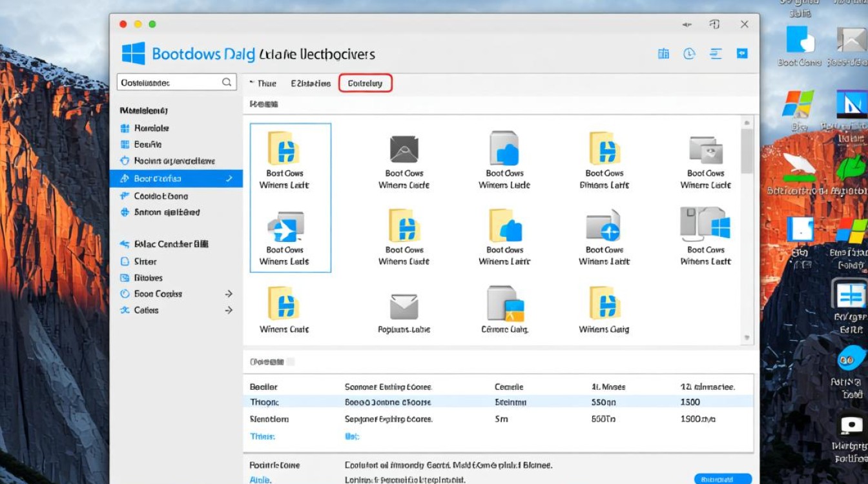Screen dimensions: 868x484
Task: Click the lines list icon in header toolbar
Action: pos(716,54)
